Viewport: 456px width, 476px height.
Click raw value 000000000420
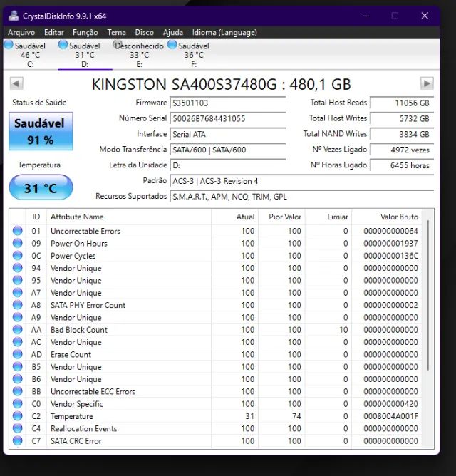(390, 404)
